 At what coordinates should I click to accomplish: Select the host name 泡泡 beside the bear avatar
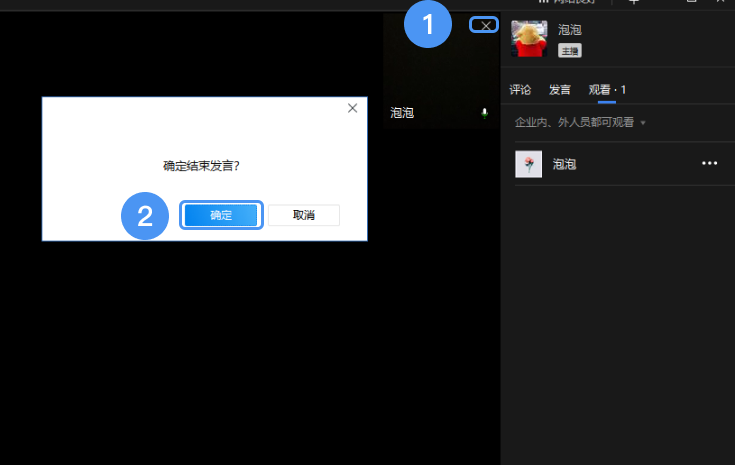[x=570, y=30]
